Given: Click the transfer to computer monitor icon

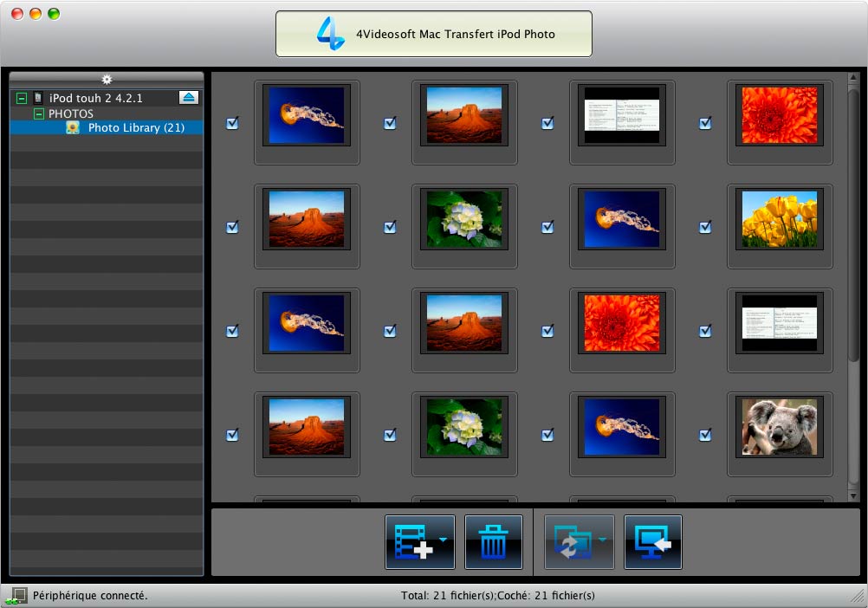Looking at the screenshot, I should (x=652, y=542).
